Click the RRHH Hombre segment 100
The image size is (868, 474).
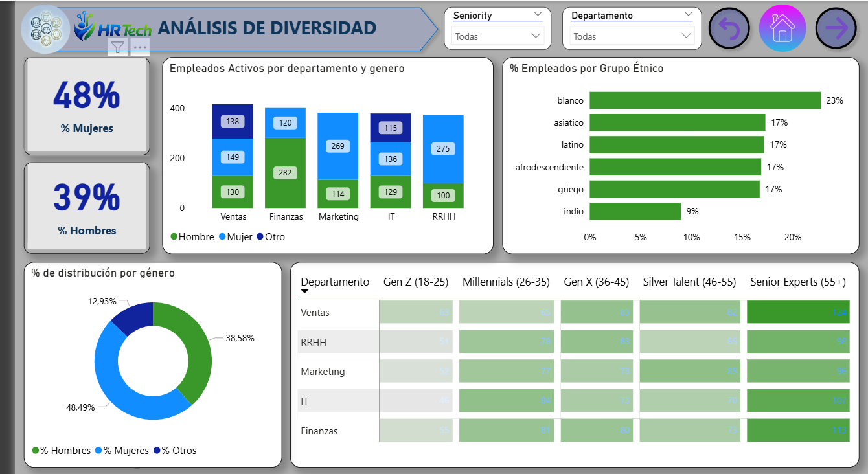point(443,196)
